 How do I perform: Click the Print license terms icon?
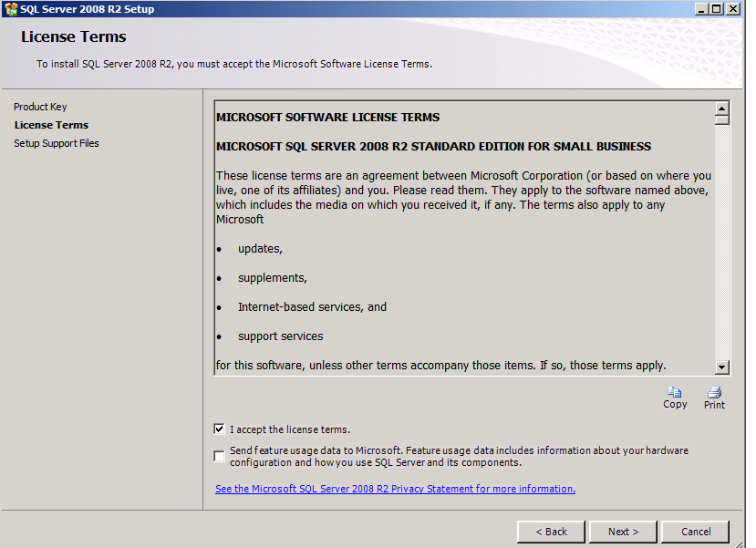[714, 392]
